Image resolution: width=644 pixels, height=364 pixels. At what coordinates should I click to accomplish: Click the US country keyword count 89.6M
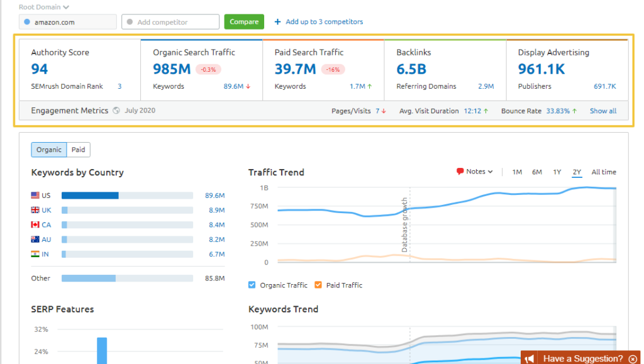click(x=215, y=196)
